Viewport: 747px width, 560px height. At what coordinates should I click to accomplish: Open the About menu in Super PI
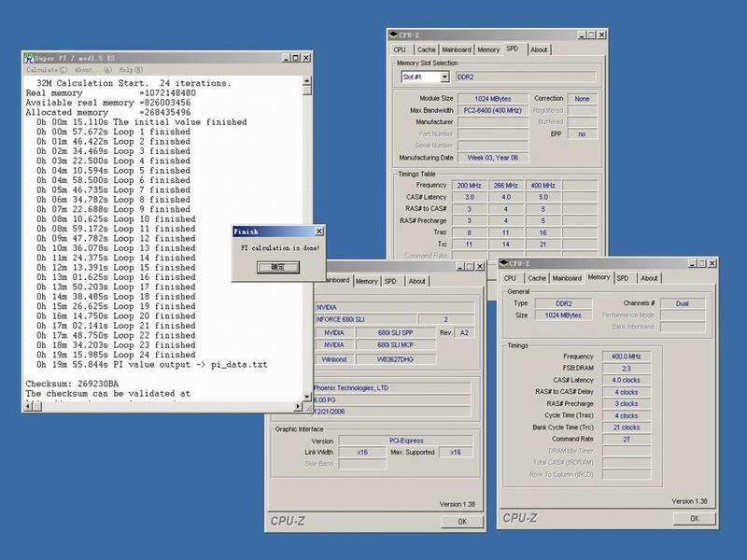[92, 70]
